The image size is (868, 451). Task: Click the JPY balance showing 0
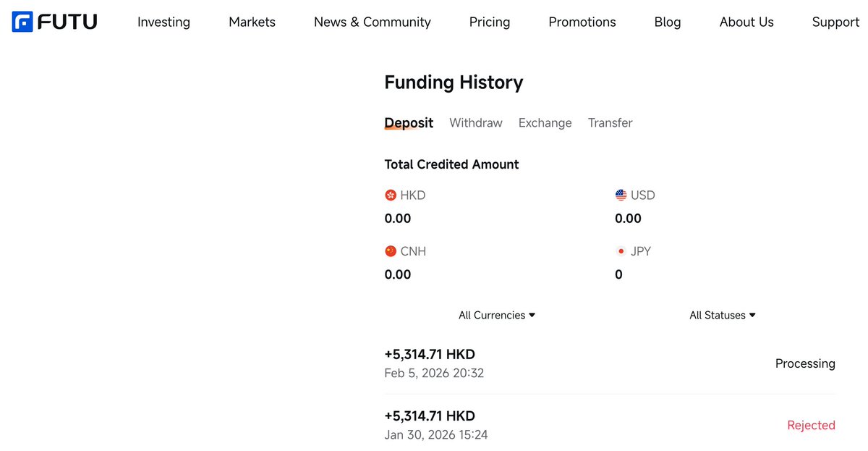618,274
